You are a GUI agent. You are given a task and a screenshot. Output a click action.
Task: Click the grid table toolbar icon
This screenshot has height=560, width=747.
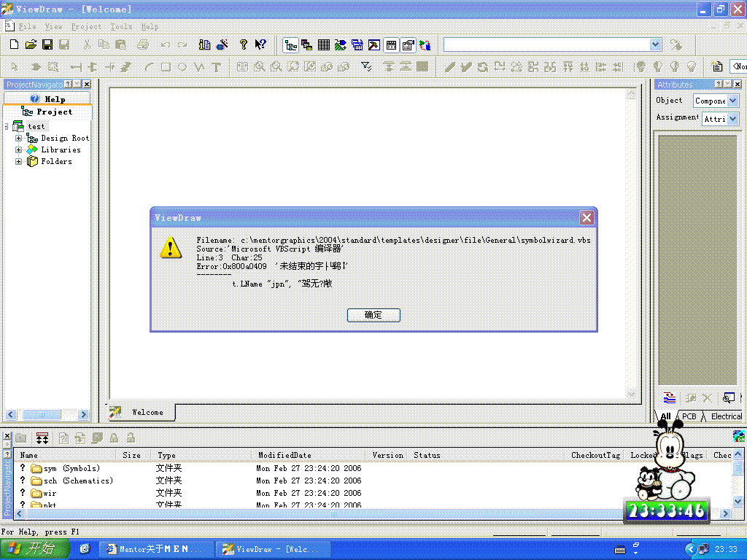[x=323, y=45]
